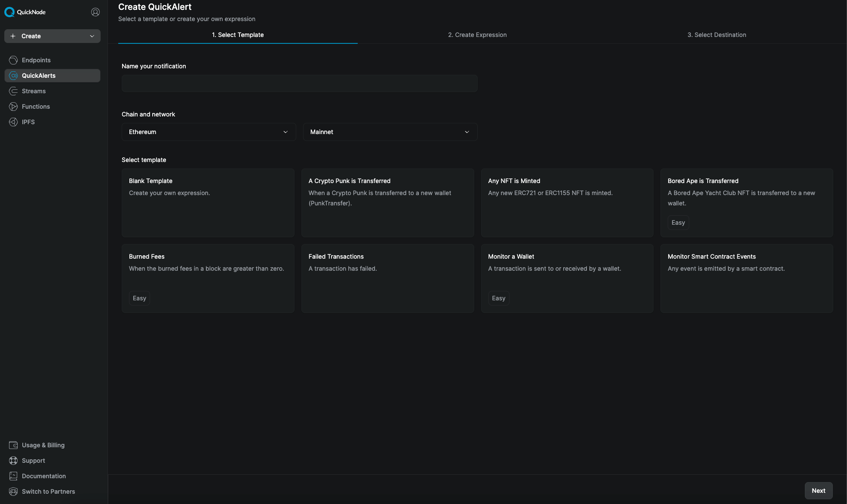Click the Endpoints sidebar icon
The image size is (847, 504).
(x=13, y=60)
